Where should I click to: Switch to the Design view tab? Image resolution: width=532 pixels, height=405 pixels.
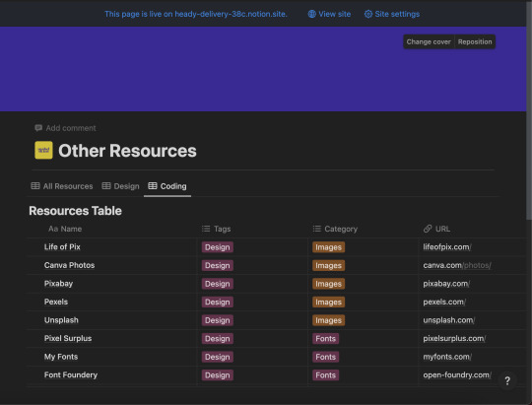120,186
